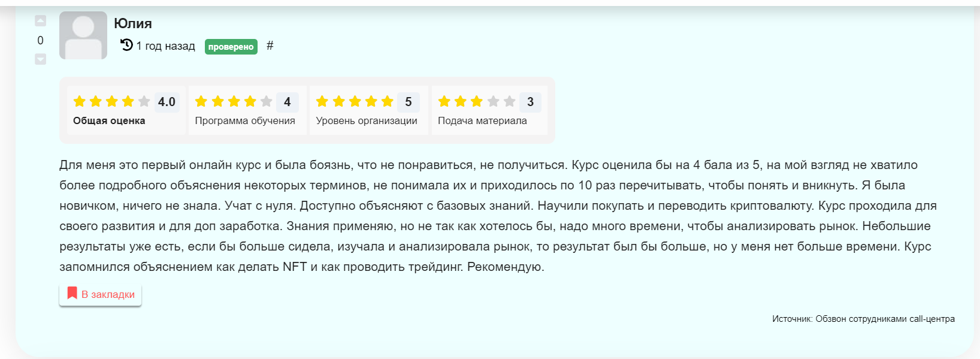Click the vote count 0

40,40
